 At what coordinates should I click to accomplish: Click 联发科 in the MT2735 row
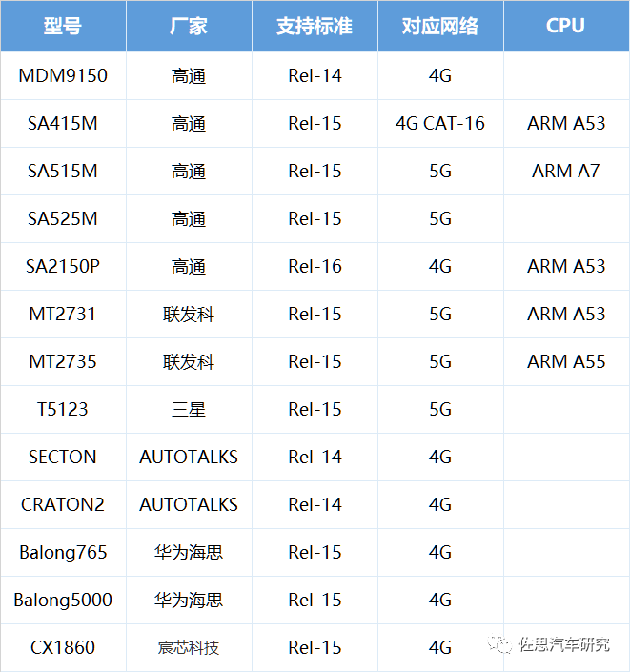(x=189, y=361)
